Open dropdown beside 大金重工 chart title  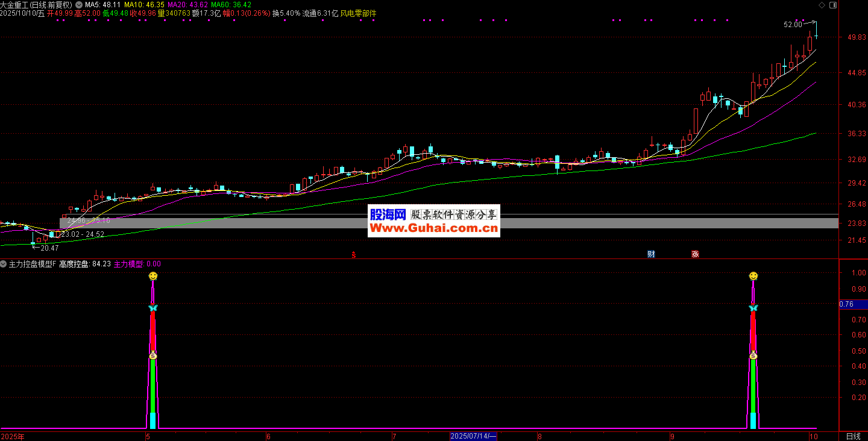pyautogui.click(x=80, y=5)
